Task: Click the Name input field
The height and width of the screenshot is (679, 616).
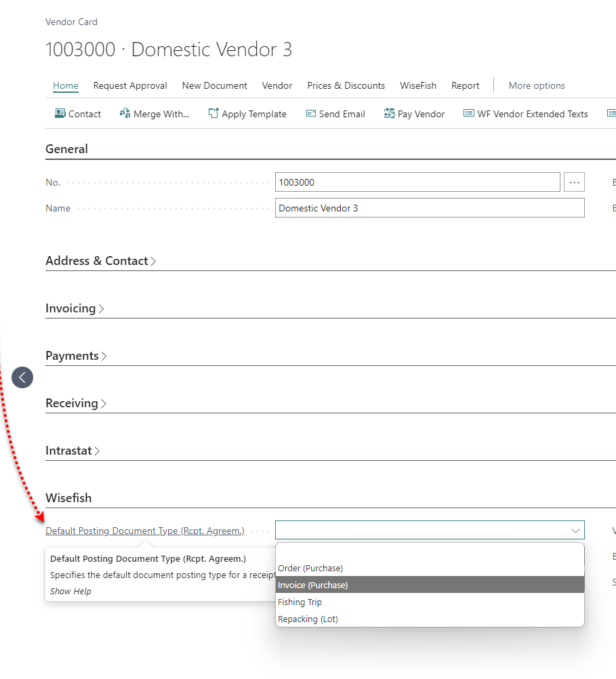Action: [x=430, y=208]
